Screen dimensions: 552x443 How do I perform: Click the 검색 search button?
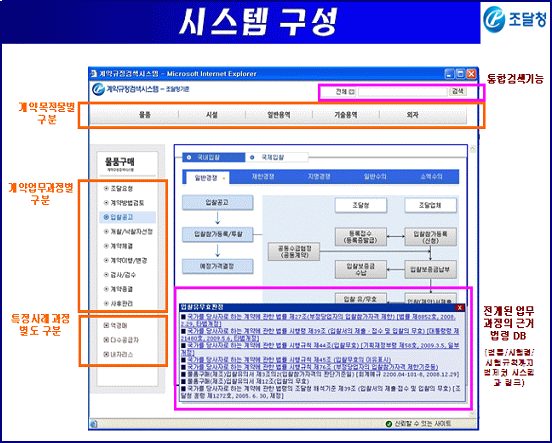tap(458, 91)
